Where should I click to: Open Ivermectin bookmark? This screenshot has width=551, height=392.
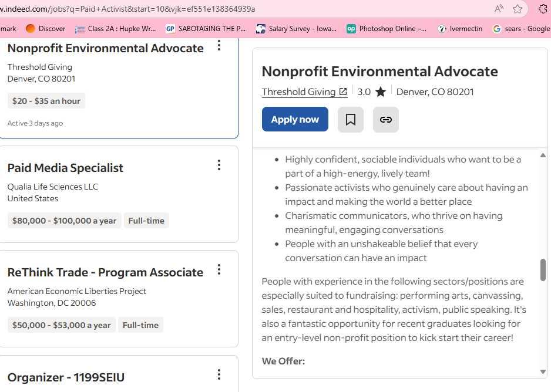pyautogui.click(x=460, y=28)
